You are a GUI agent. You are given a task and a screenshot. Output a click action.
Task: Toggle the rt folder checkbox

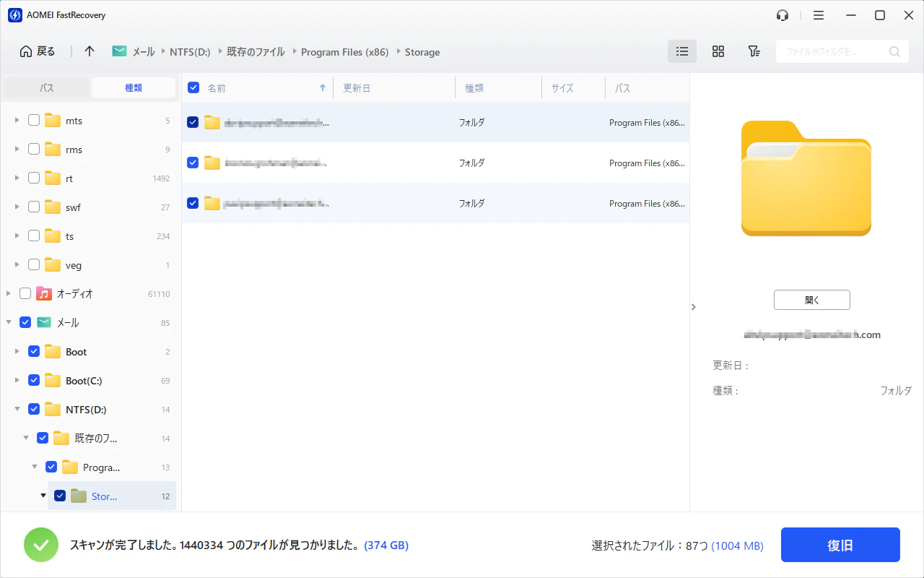click(34, 178)
